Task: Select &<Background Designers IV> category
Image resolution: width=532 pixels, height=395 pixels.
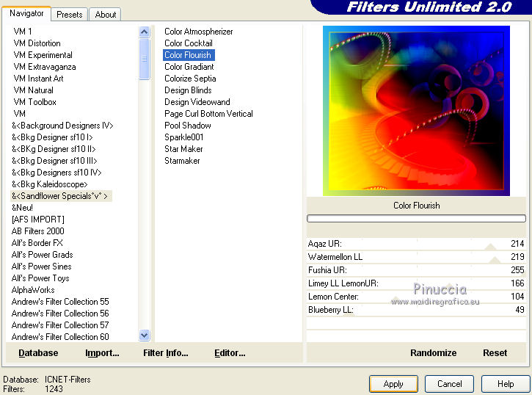Action: coord(62,126)
